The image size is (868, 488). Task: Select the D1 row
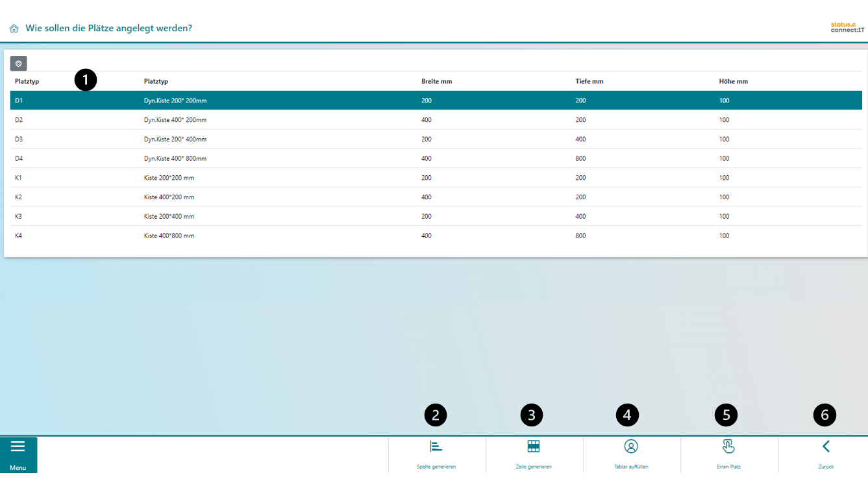[x=175, y=101]
